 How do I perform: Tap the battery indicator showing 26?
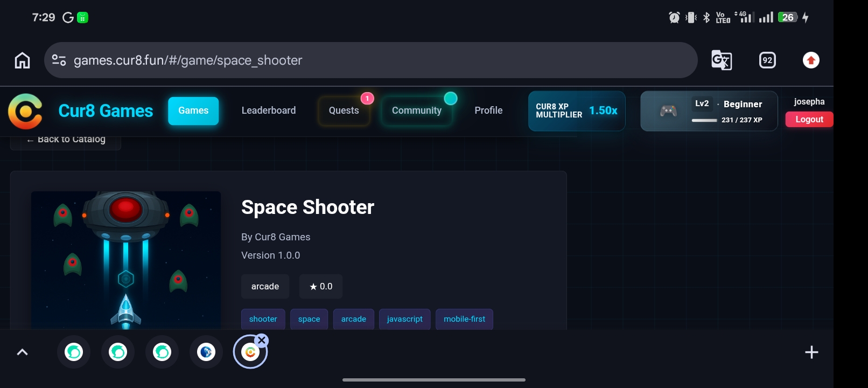coord(787,18)
